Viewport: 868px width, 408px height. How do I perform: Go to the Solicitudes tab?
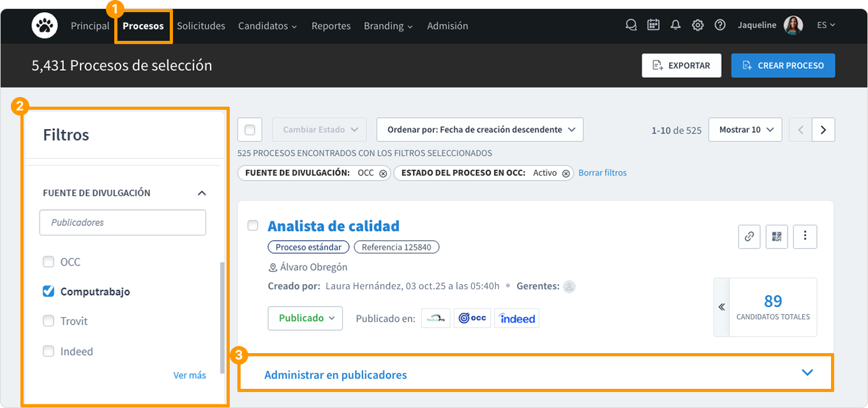[201, 26]
